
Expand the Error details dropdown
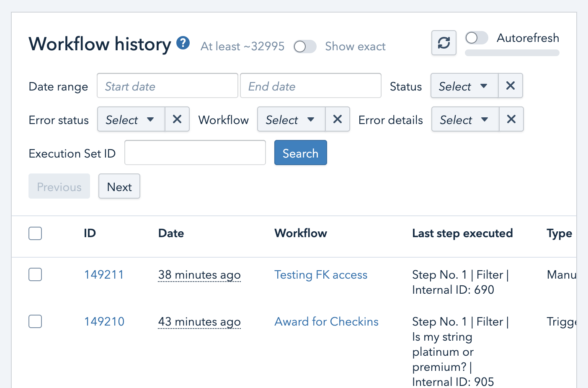pyautogui.click(x=465, y=119)
